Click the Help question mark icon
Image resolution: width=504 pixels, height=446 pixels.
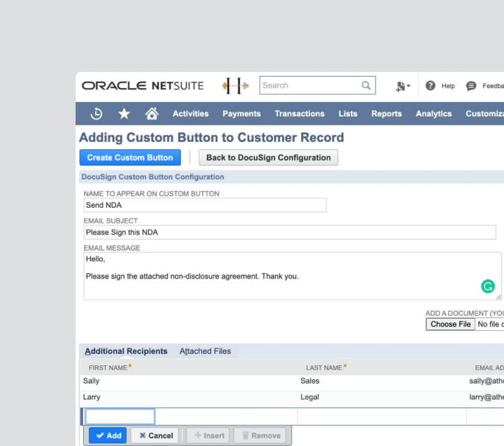(x=430, y=86)
